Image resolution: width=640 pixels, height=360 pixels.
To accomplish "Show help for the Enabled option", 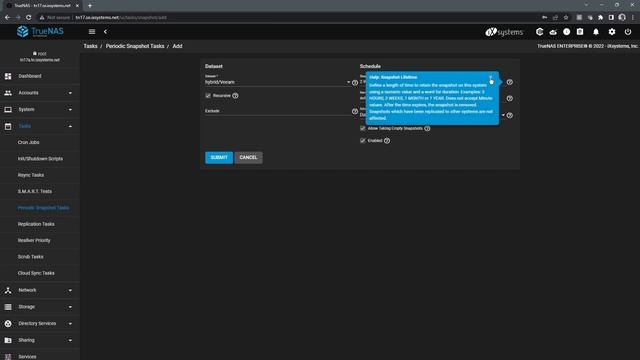I will [x=387, y=140].
